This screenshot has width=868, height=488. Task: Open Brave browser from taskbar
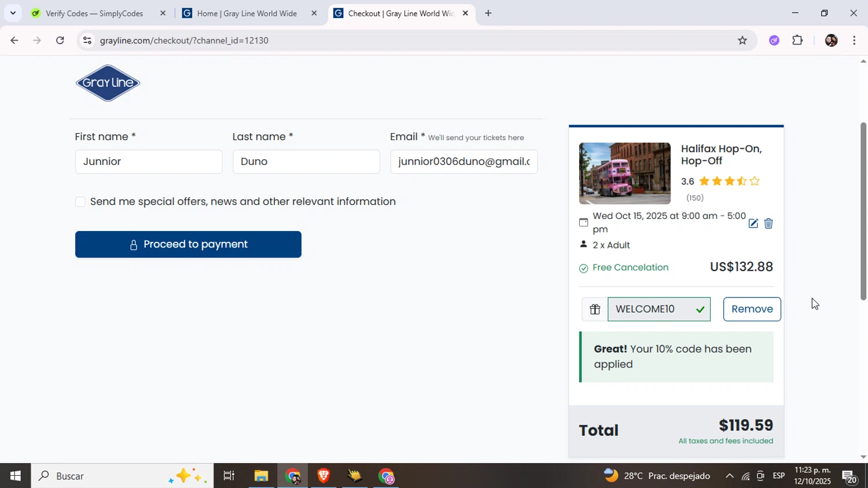(x=323, y=476)
